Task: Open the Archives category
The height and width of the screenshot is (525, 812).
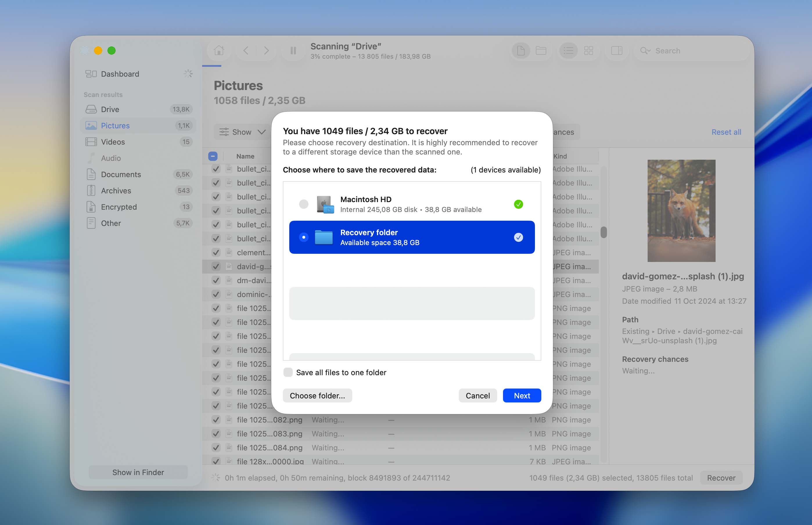Action: (x=138, y=190)
